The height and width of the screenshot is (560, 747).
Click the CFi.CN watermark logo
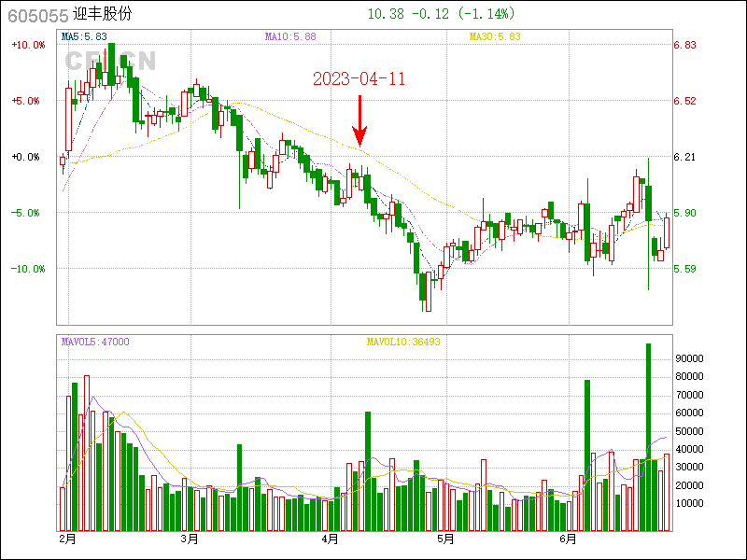click(x=110, y=61)
